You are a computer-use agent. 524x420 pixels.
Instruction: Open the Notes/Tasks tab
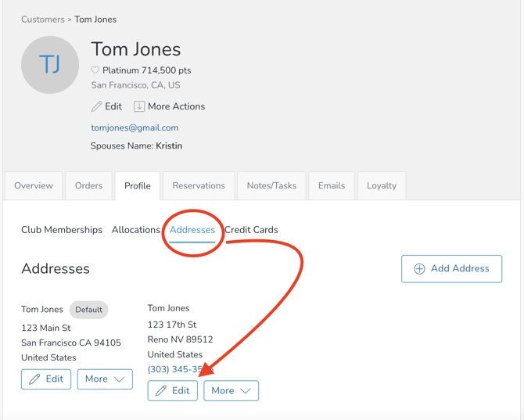coord(271,186)
